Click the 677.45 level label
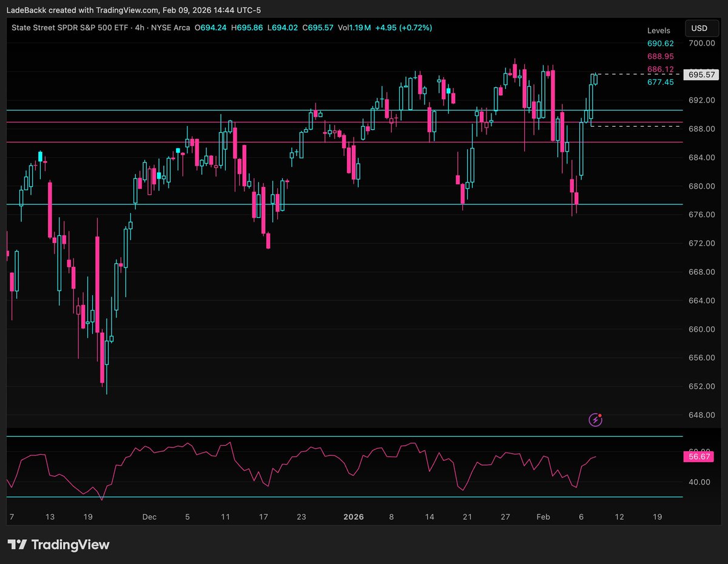 661,82
